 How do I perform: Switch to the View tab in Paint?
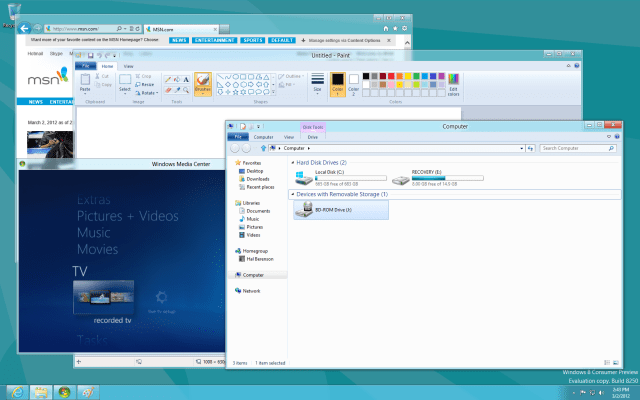click(127, 65)
